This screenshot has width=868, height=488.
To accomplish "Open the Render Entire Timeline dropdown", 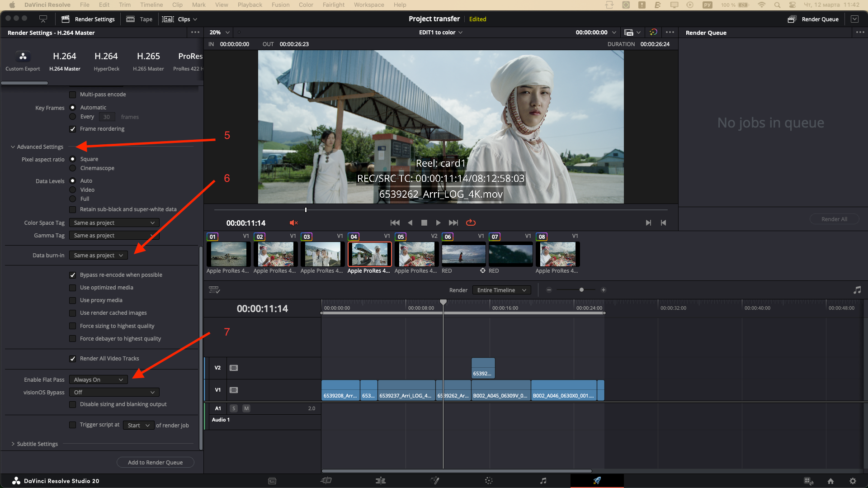I will pos(501,290).
